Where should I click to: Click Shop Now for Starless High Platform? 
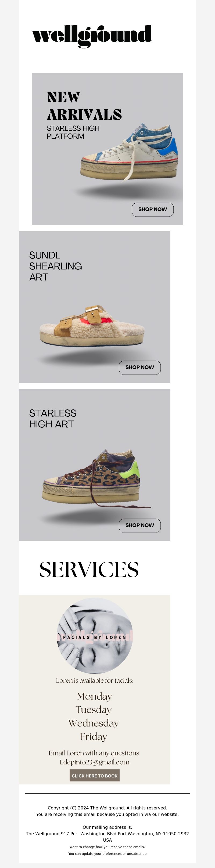point(153,209)
